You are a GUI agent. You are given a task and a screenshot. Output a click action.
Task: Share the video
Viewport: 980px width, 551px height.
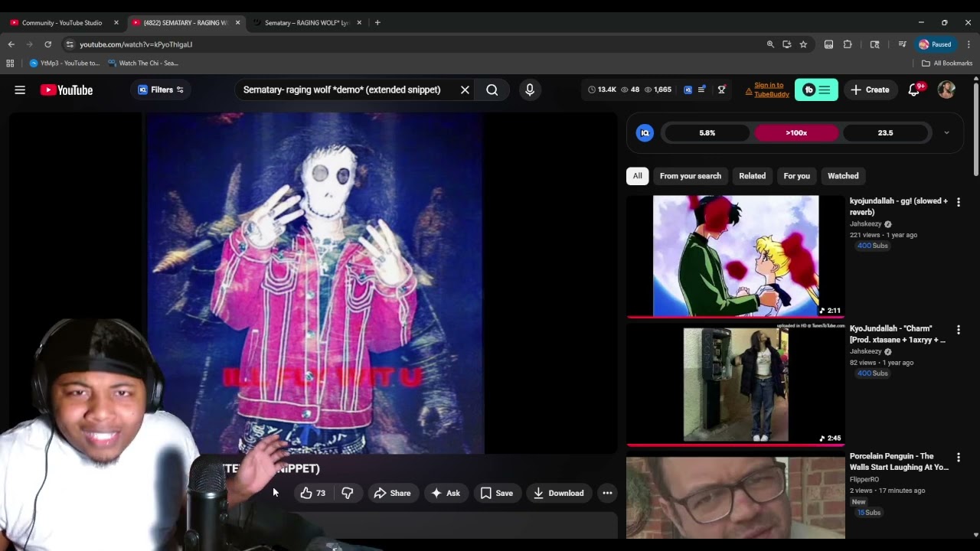(392, 493)
